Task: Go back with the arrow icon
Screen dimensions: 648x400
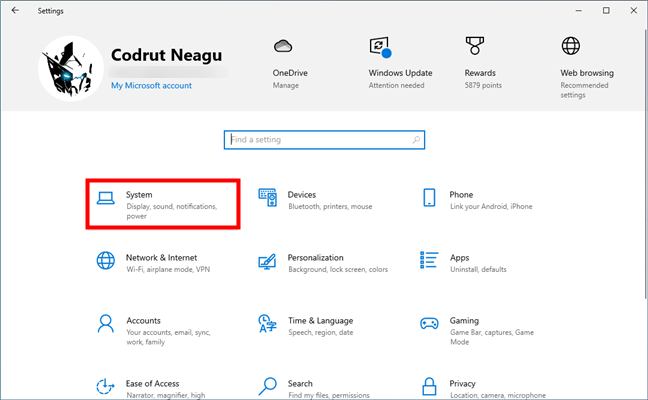Action: [x=15, y=10]
